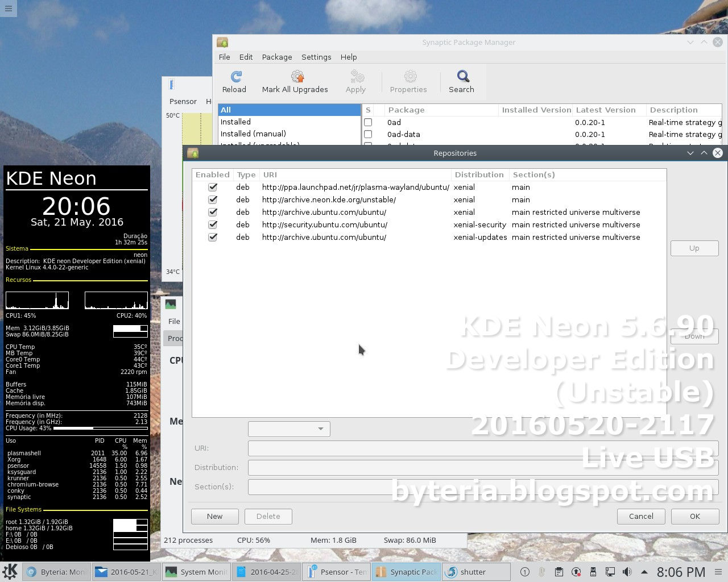Click the clipboard icon in the system tray

[x=559, y=572]
